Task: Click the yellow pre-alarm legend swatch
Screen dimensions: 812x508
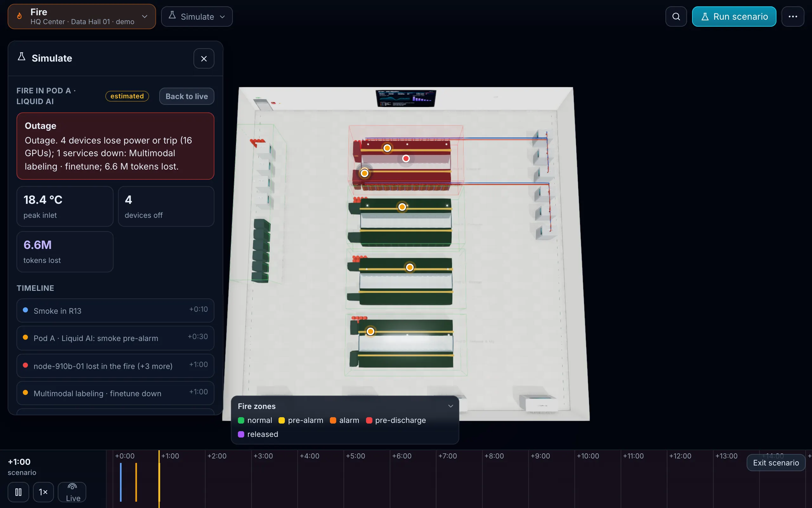Action: [282, 420]
